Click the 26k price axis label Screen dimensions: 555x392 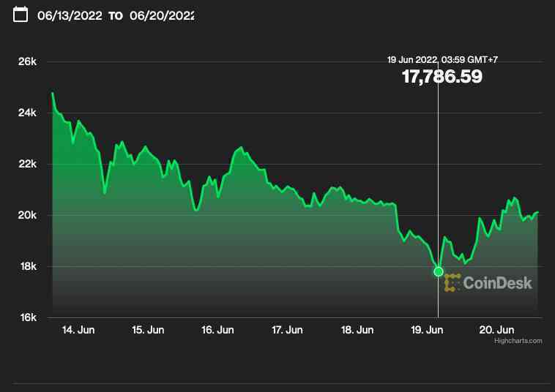pos(27,61)
